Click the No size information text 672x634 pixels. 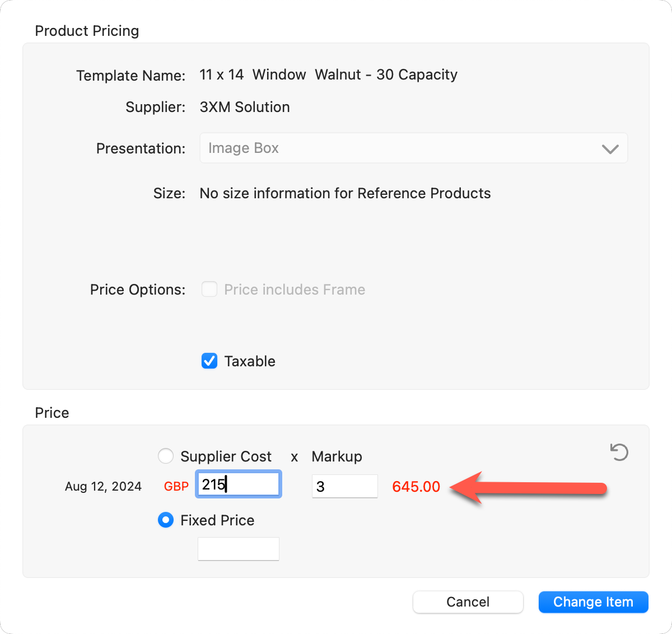click(x=345, y=193)
